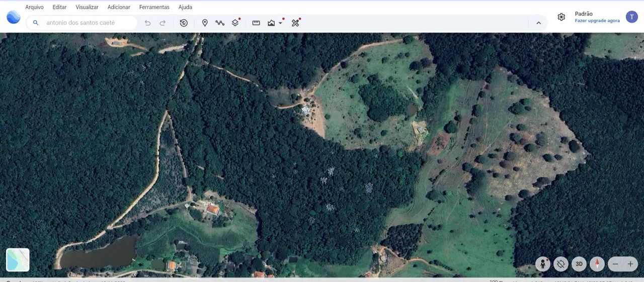Click the Google Earth logo icon
The height and width of the screenshot is (282, 644).
(x=14, y=17)
